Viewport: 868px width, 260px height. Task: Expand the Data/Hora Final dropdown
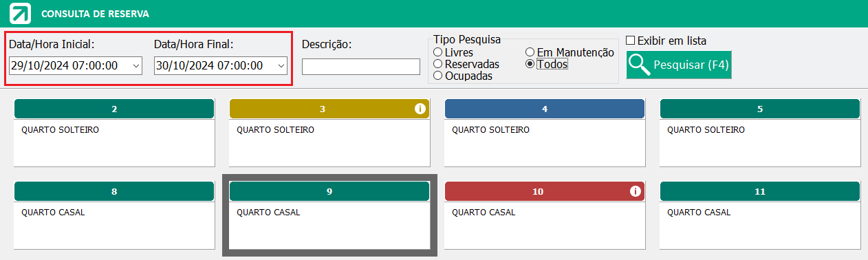click(x=281, y=66)
